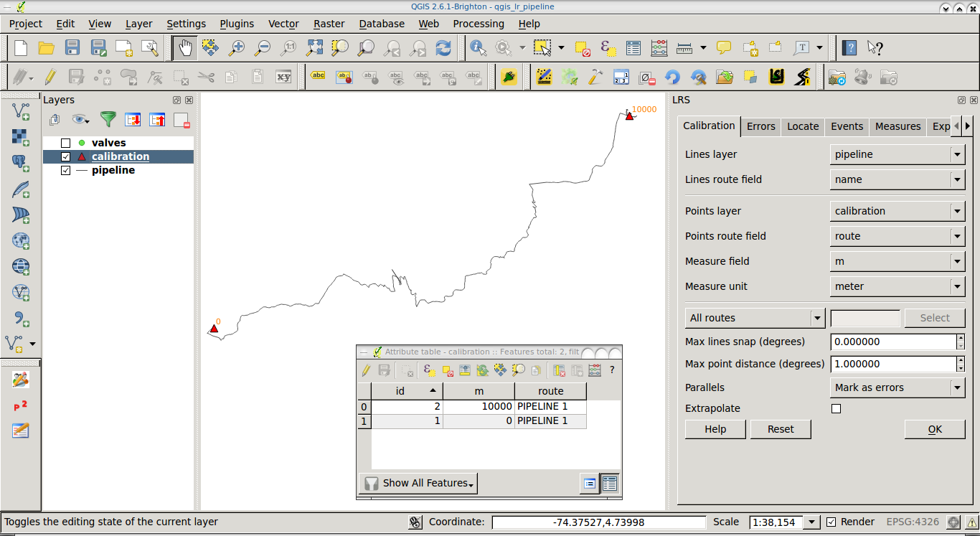Toggle editing pencil in main toolbar
The height and width of the screenshot is (536, 980).
(50, 76)
